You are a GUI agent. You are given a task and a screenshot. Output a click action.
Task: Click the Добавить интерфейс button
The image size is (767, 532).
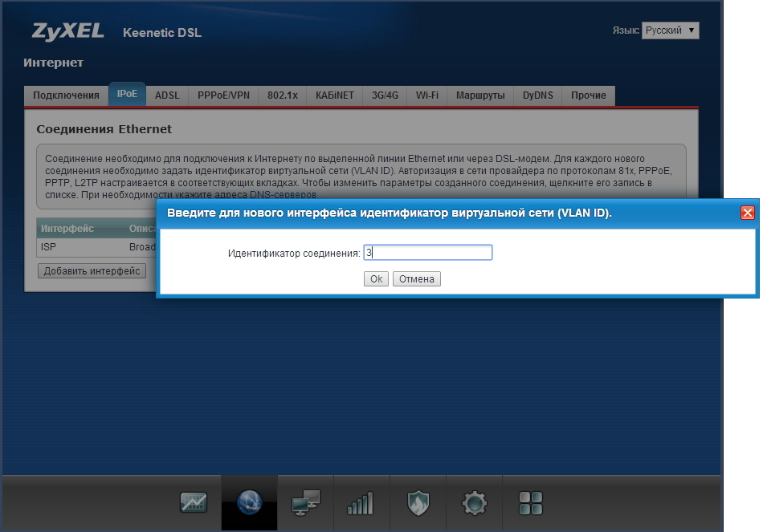click(x=92, y=271)
